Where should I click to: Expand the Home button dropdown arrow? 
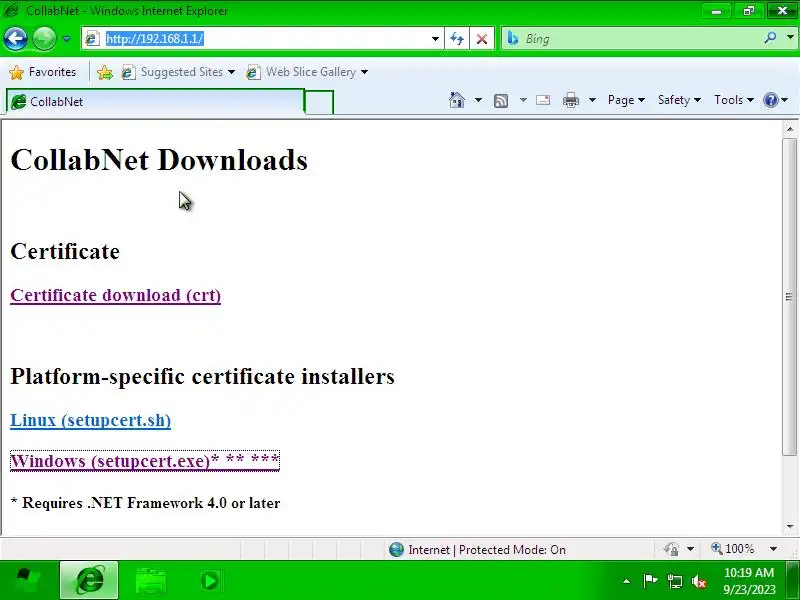[x=478, y=100]
